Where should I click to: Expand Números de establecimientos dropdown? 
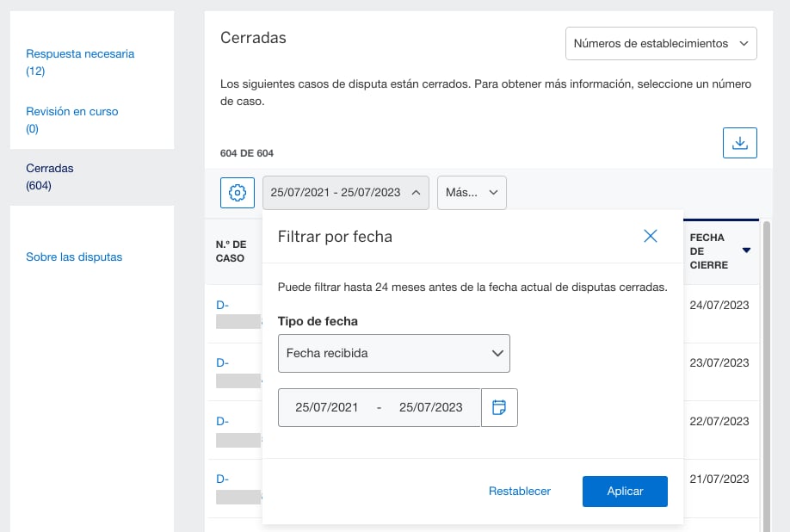(x=660, y=43)
